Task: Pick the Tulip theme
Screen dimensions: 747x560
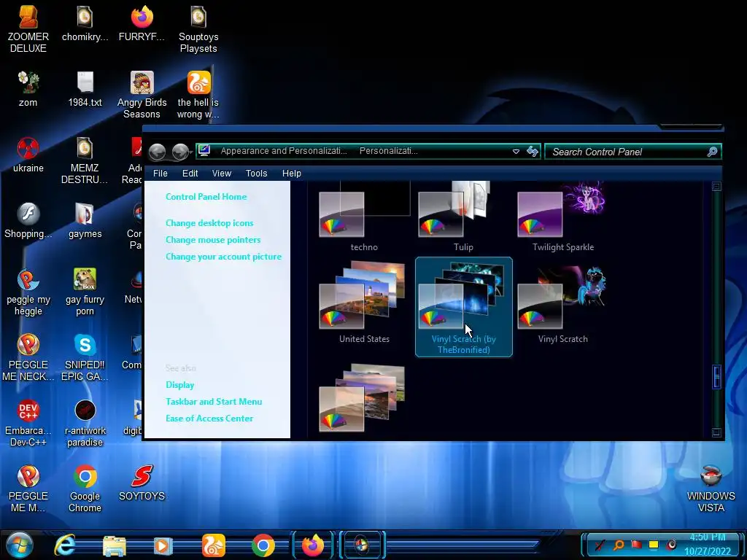Action: tap(463, 217)
